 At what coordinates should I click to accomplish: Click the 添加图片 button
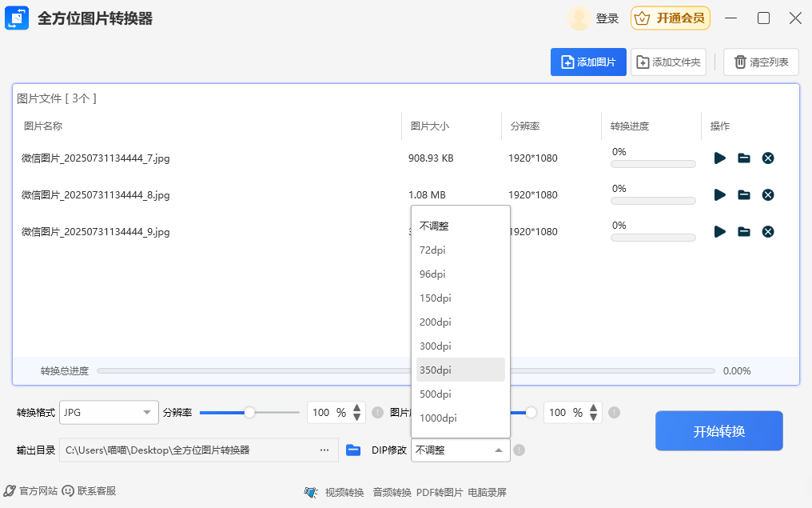(588, 62)
